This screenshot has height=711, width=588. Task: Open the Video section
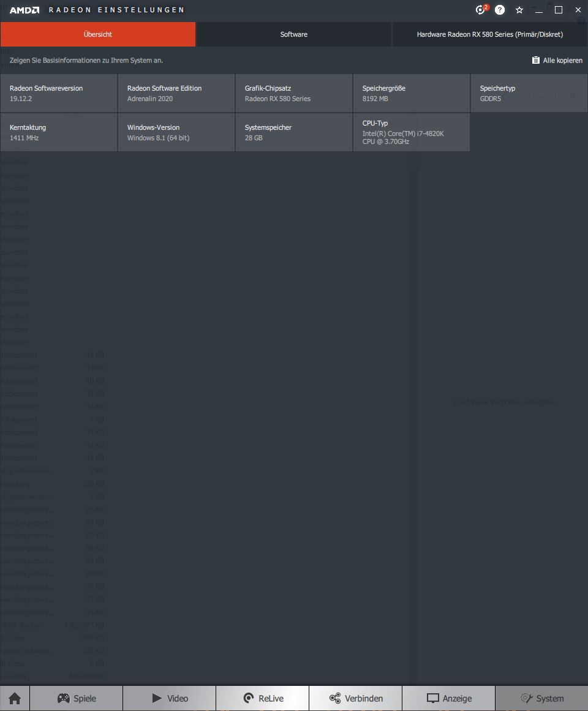pos(170,698)
